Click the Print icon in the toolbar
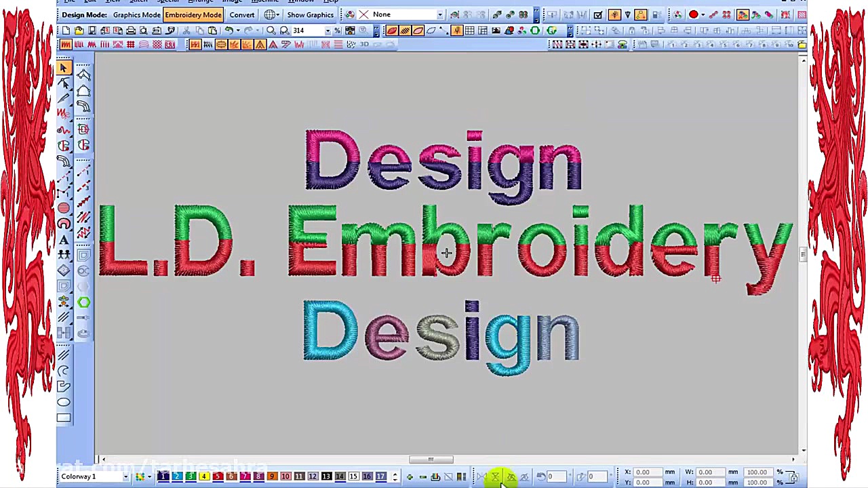Screen dimensions: 868x488 (130, 30)
